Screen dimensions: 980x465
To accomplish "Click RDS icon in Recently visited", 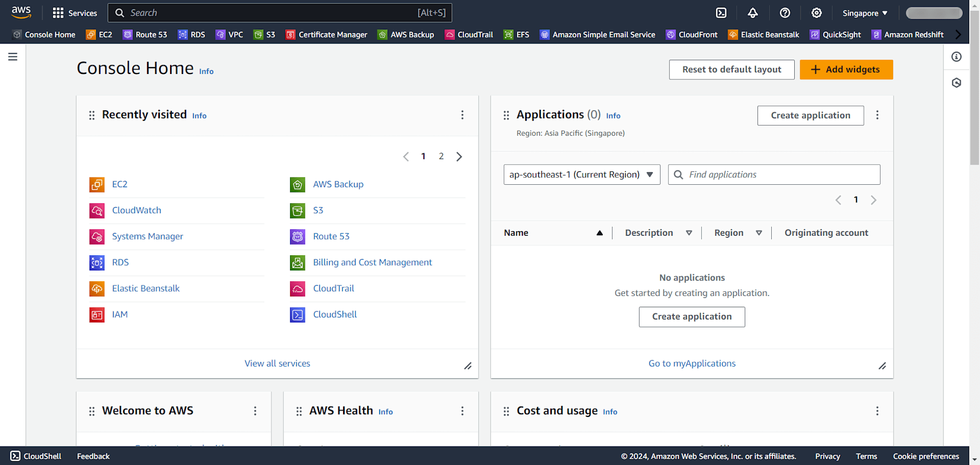I will coord(97,263).
